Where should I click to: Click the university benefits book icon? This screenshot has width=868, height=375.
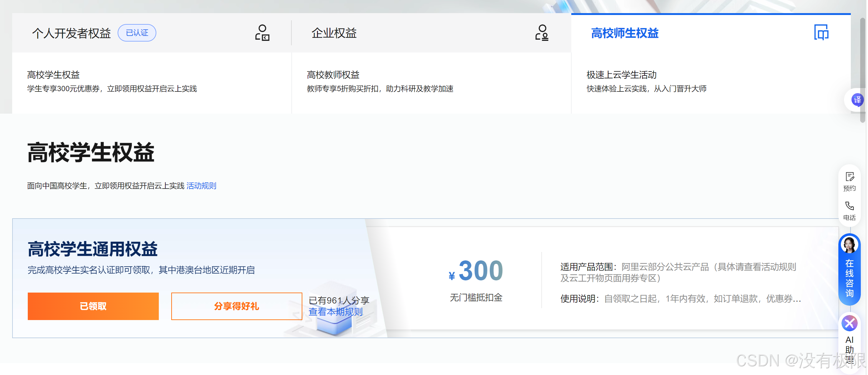pyautogui.click(x=821, y=33)
